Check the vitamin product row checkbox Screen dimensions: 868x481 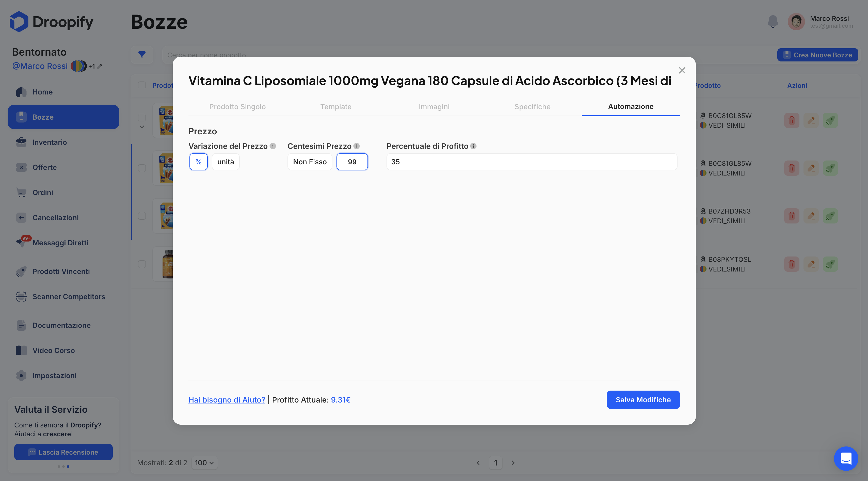[x=142, y=264]
